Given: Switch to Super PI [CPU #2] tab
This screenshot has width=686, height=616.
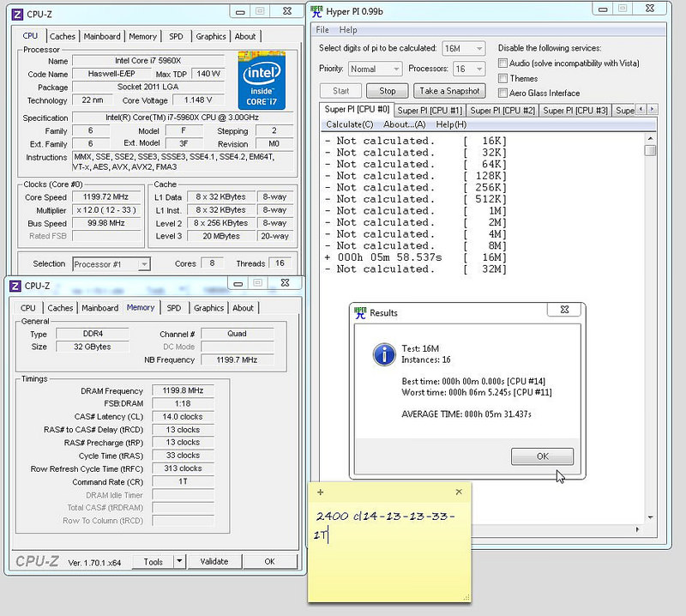Looking at the screenshot, I should click(502, 111).
